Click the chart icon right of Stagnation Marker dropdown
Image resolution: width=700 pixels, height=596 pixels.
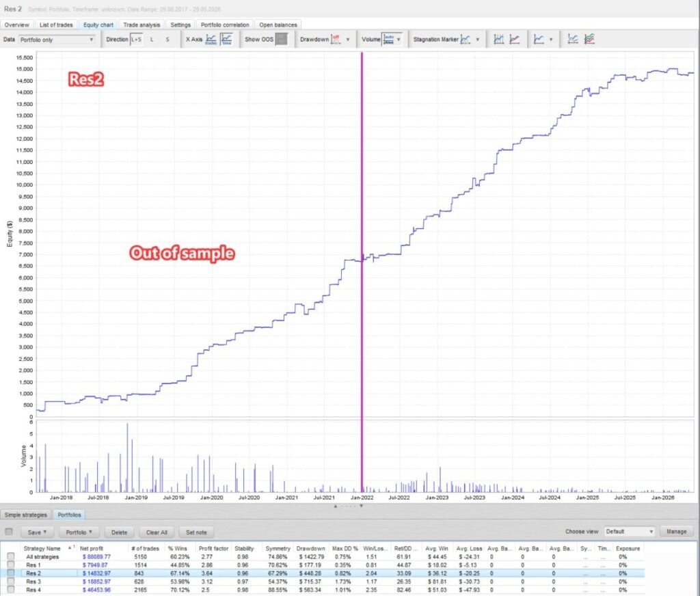coord(498,40)
